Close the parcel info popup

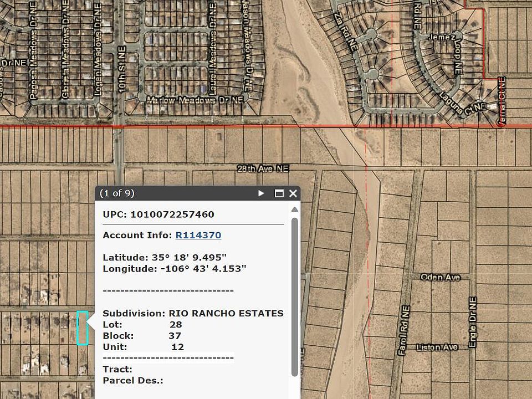point(293,193)
